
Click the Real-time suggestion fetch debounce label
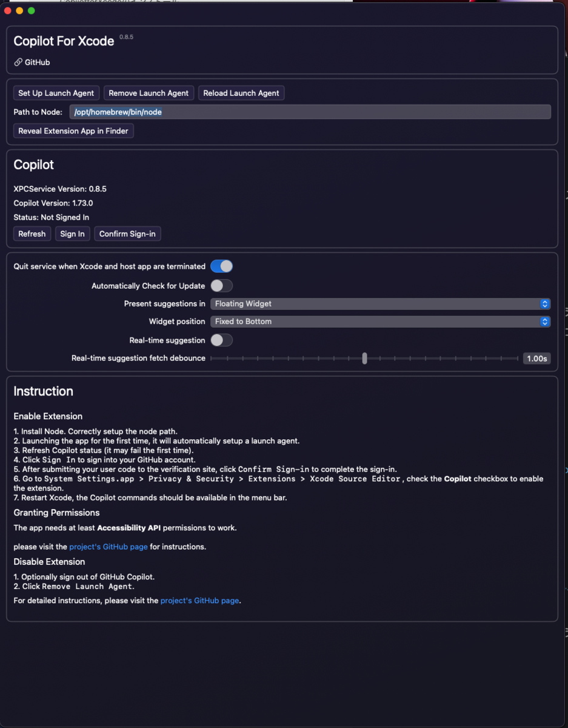coord(138,358)
